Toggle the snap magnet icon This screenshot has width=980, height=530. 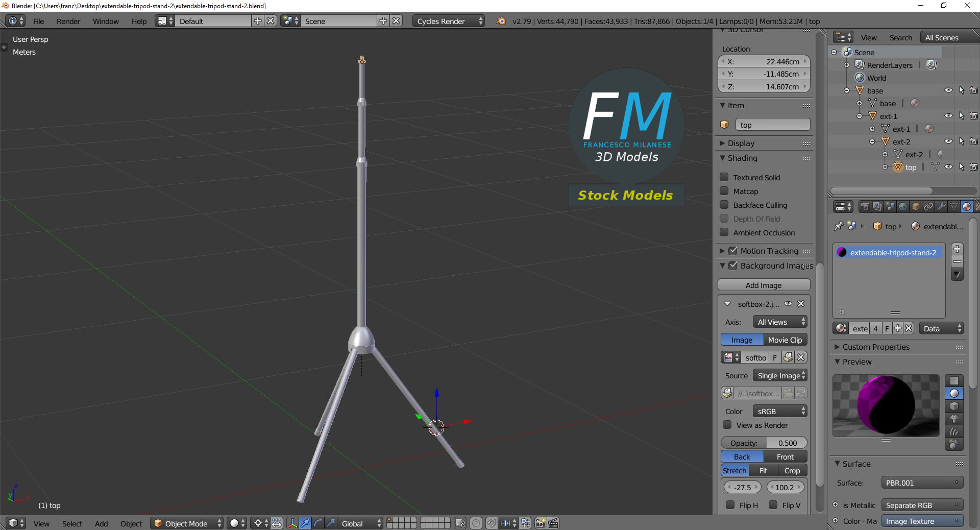[x=492, y=523]
